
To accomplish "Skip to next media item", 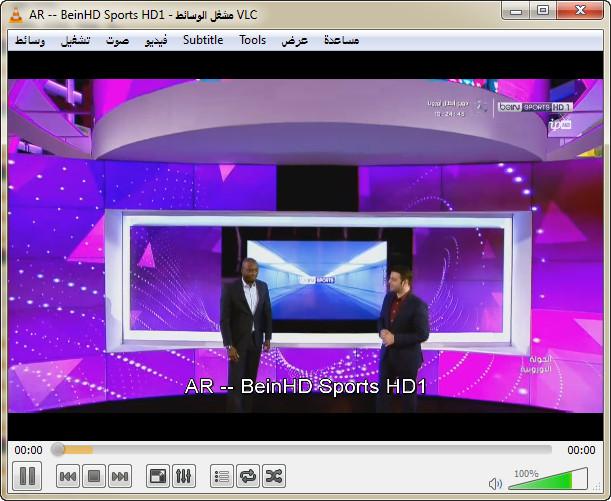I will point(120,476).
